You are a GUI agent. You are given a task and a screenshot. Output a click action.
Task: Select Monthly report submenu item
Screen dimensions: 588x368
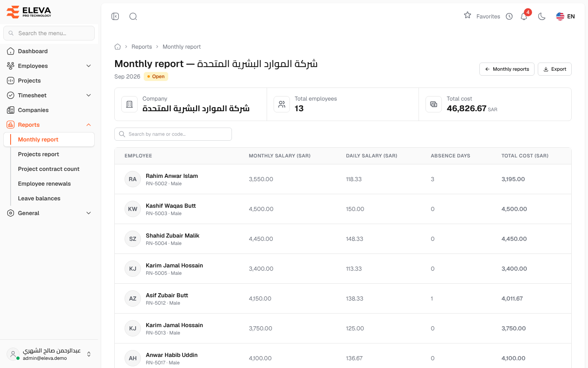49,139
